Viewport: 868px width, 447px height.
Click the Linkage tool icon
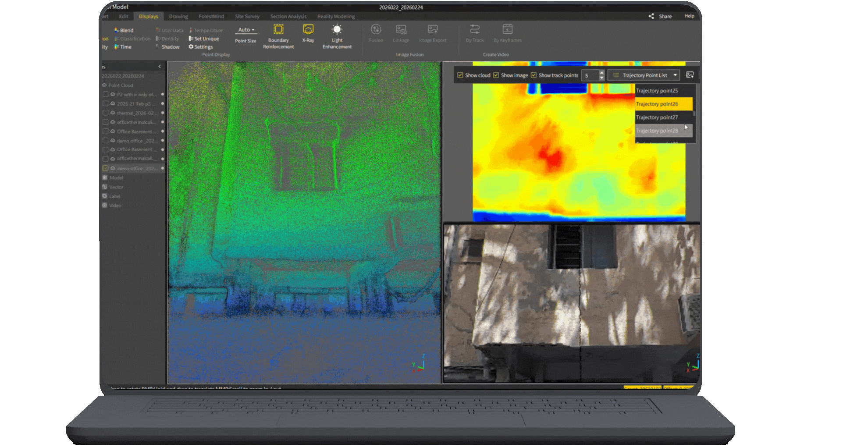(x=401, y=30)
